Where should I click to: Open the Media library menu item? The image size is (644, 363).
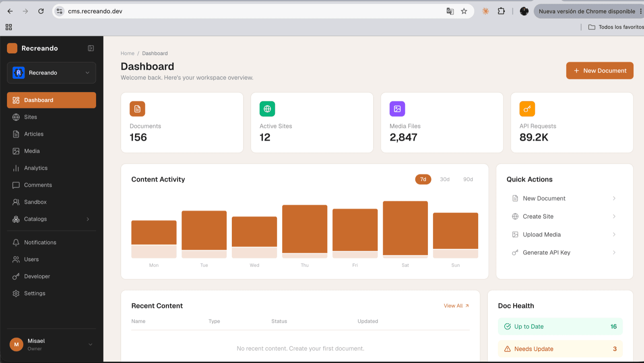coord(52,151)
